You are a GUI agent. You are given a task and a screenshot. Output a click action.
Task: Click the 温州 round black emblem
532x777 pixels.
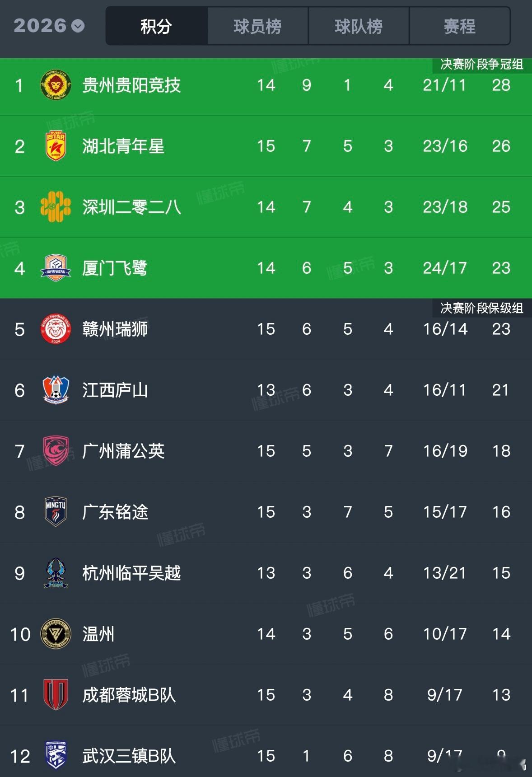[56, 634]
